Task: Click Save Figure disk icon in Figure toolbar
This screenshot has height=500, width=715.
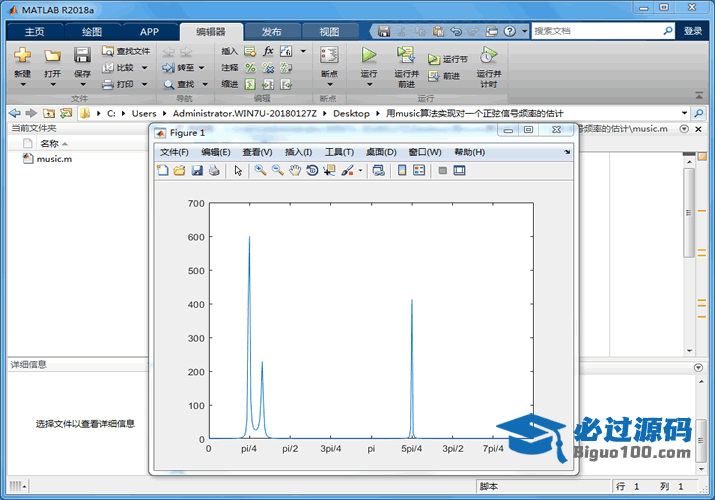Action: coord(197,170)
